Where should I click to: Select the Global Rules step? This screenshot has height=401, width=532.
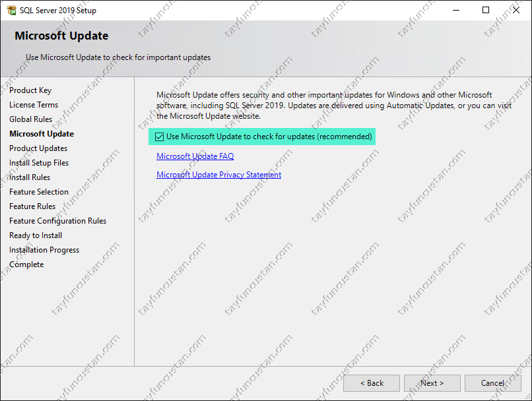tap(31, 119)
